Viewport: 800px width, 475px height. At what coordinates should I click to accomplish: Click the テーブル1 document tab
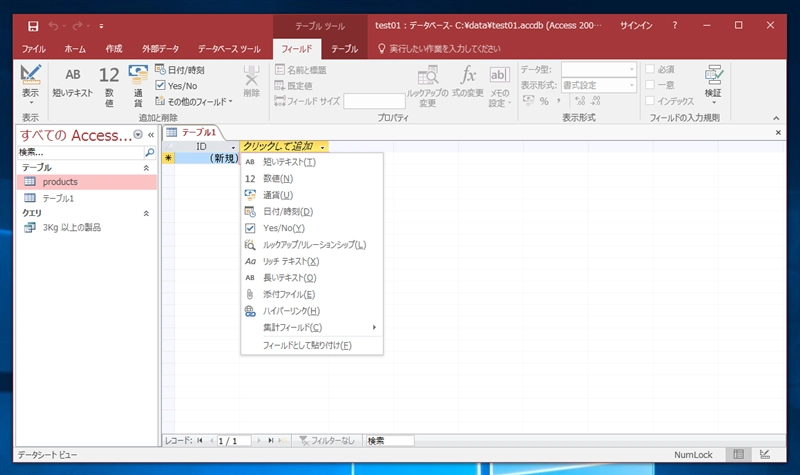[191, 133]
